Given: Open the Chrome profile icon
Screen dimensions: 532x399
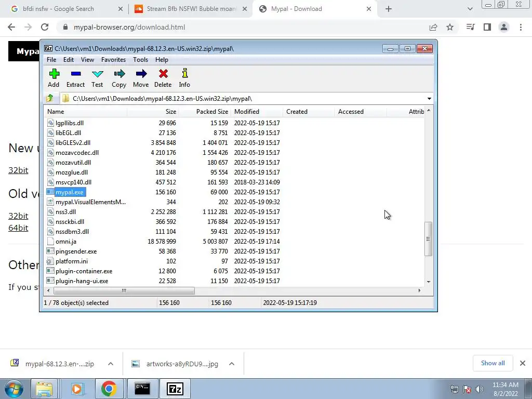Looking at the screenshot, I should (504, 27).
